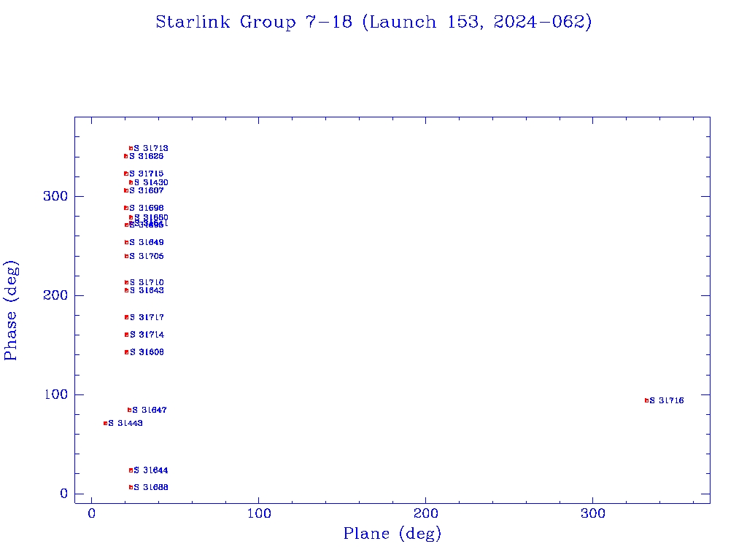Pick the S 31430 label
The width and height of the screenshot is (747, 560).
point(150,182)
